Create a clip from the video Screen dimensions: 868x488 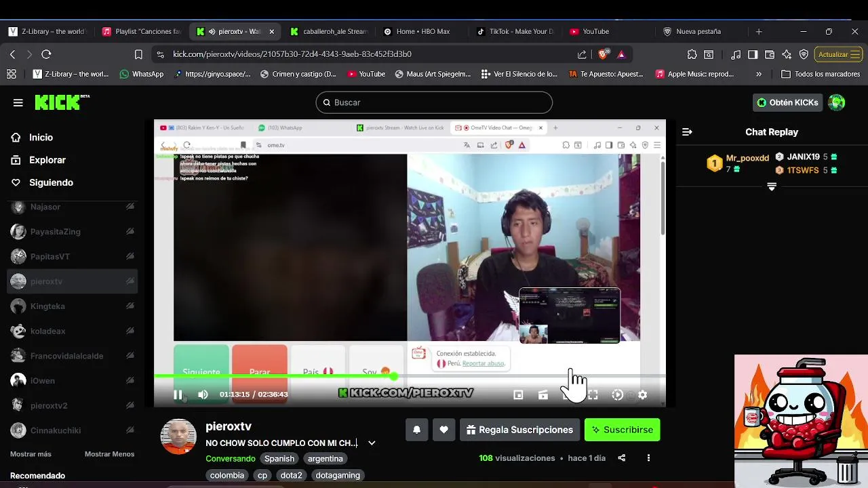click(543, 394)
